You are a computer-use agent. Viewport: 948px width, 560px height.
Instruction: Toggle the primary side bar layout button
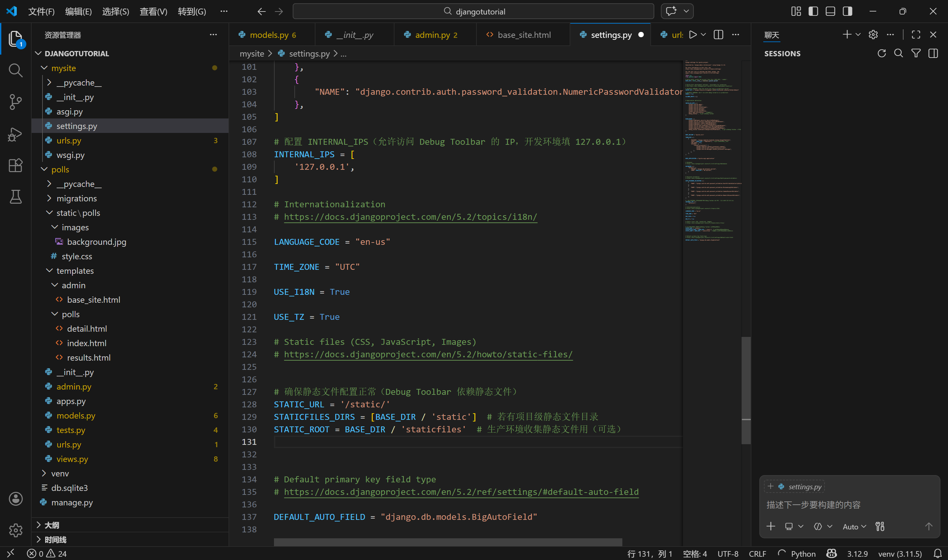tap(813, 11)
